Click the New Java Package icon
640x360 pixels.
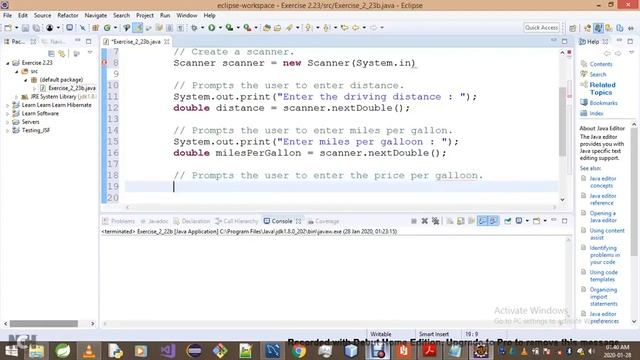tap(96, 28)
